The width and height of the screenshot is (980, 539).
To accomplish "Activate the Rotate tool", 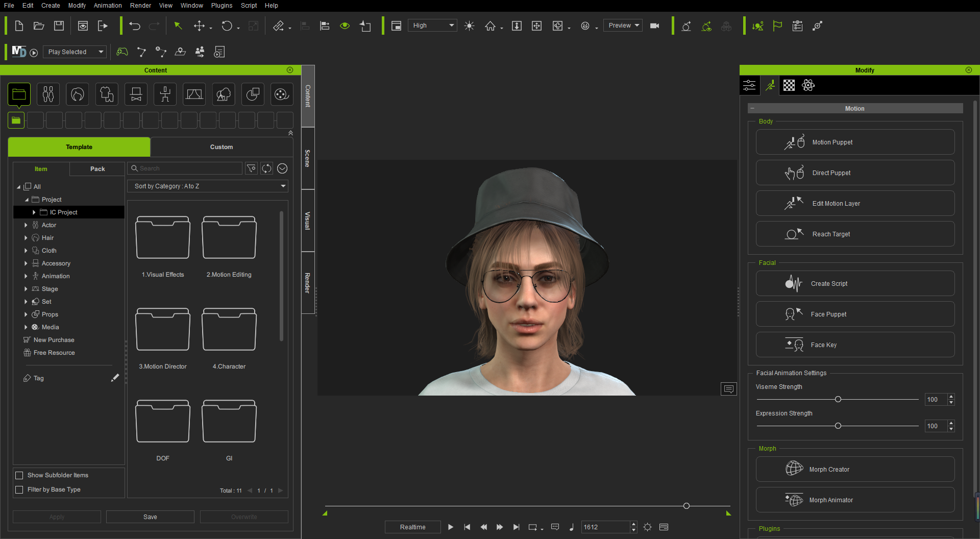I will coord(227,26).
